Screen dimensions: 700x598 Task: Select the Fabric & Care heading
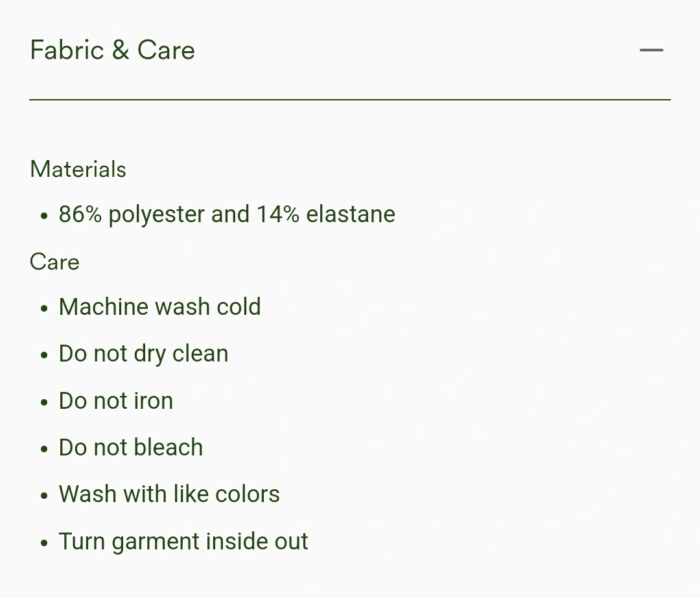pyautogui.click(x=113, y=49)
